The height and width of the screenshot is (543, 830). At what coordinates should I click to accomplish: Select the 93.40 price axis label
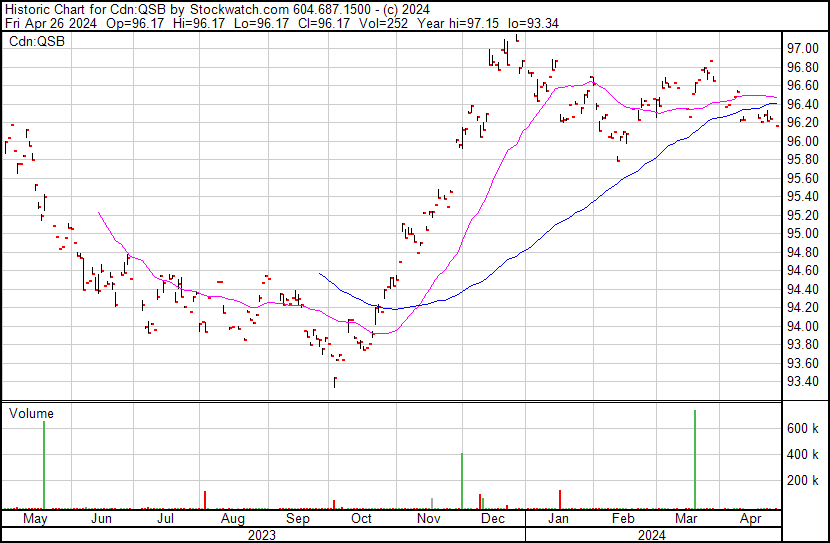[x=802, y=382]
